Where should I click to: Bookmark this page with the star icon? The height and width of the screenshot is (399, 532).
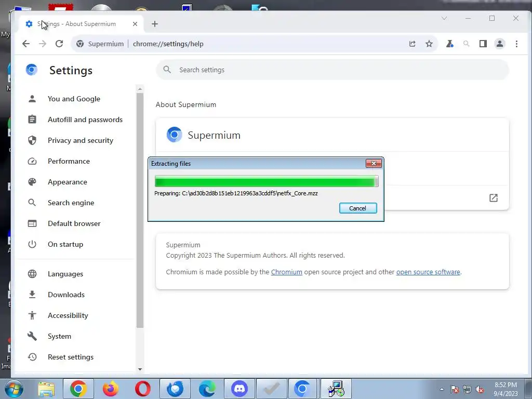[x=429, y=44]
